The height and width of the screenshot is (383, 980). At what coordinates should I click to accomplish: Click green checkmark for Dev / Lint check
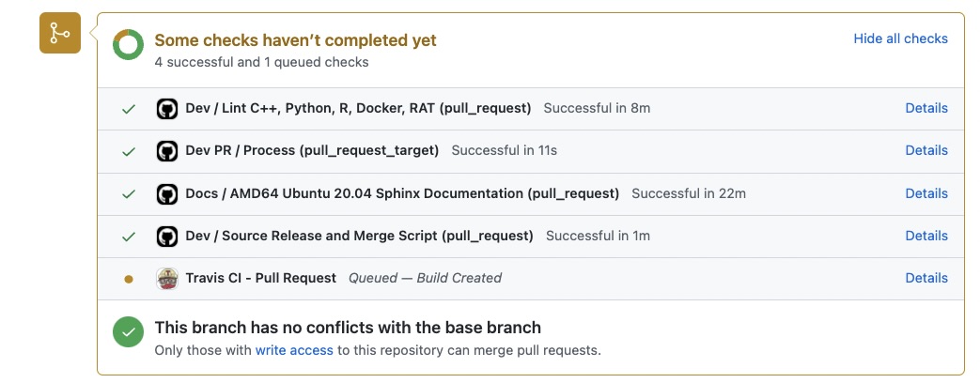pyautogui.click(x=129, y=109)
